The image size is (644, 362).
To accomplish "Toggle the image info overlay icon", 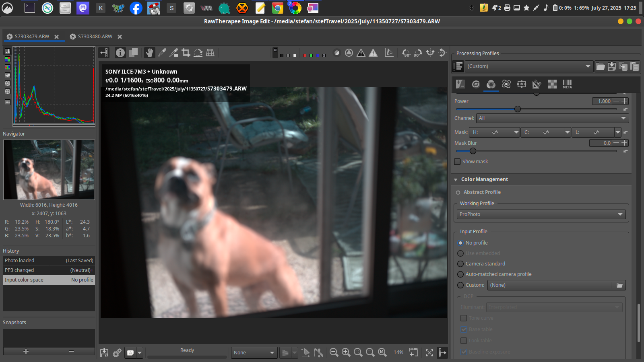I will point(120,53).
